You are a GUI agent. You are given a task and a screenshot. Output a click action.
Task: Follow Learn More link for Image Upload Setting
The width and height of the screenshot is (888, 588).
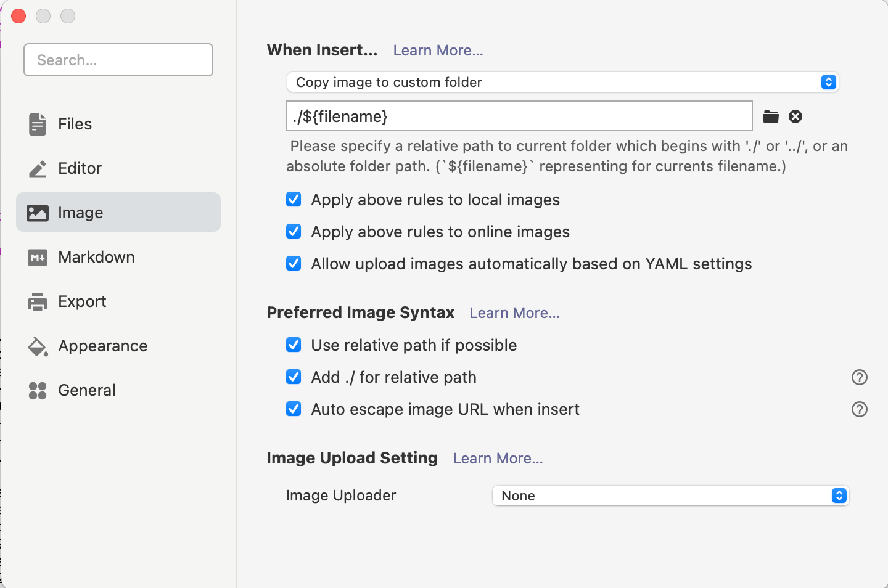click(x=498, y=459)
